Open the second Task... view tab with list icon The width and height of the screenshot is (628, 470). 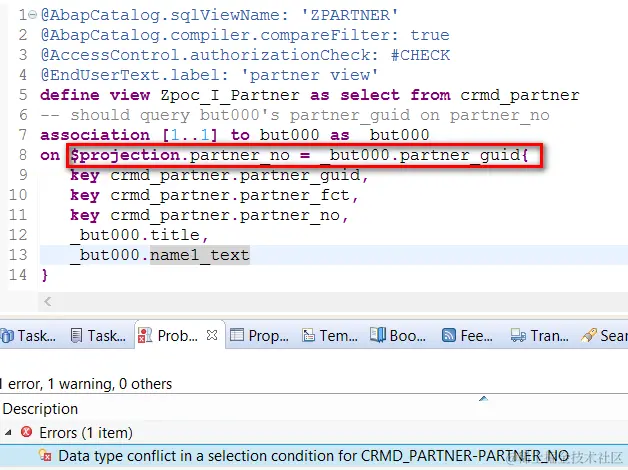click(x=98, y=335)
